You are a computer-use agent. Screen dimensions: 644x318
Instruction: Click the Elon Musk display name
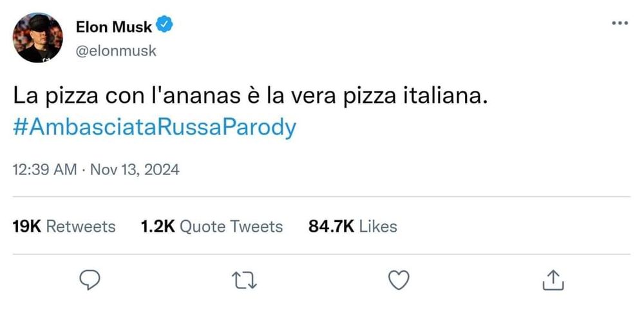tap(114, 27)
